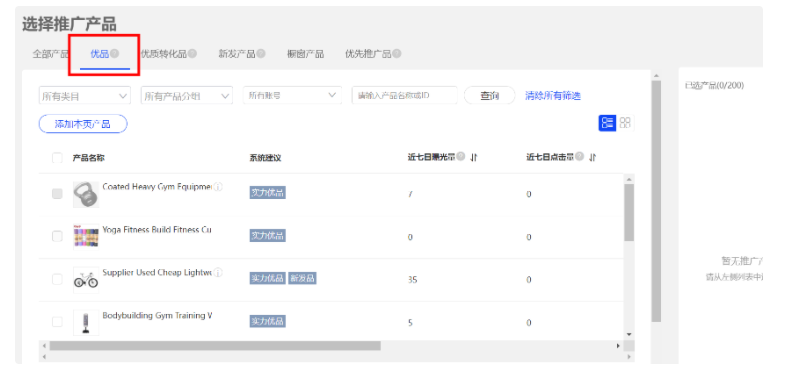The height and width of the screenshot is (370, 785).
Task: Click help icon beside 优品 tab
Action: click(115, 53)
